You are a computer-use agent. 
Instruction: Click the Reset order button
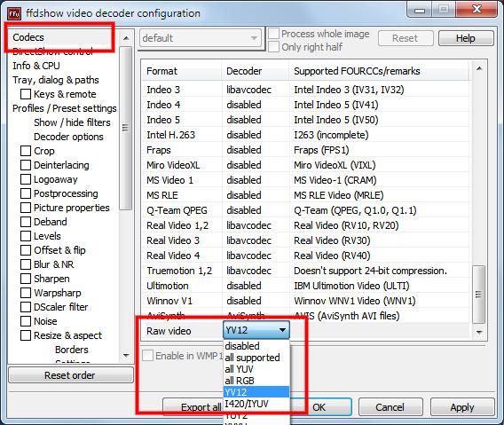(71, 375)
